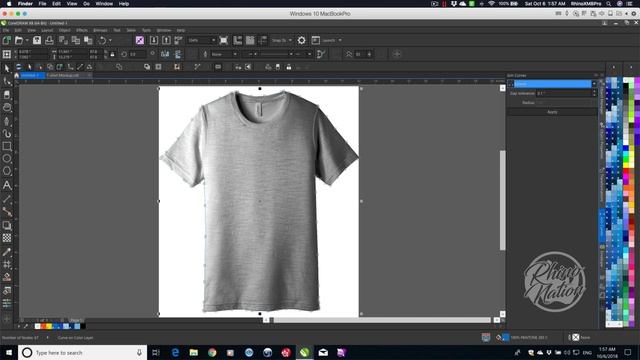
Task: Open the Bitmaps menu
Action: (100, 30)
